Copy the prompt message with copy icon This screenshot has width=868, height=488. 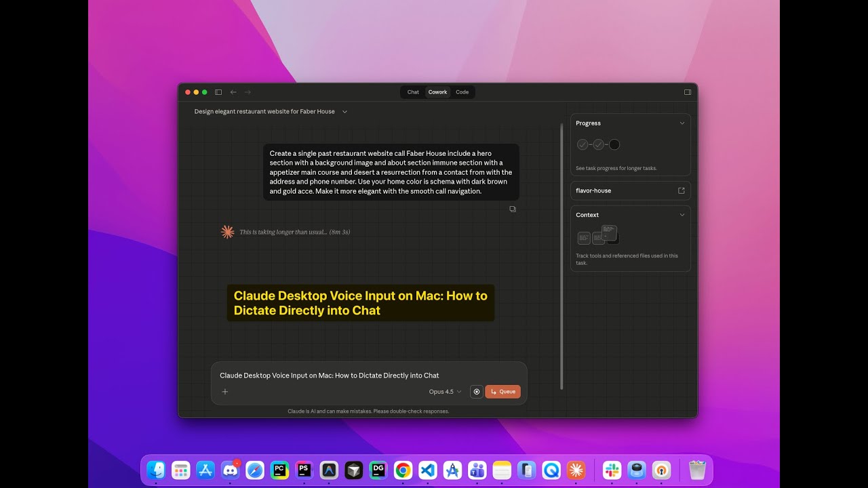pyautogui.click(x=513, y=209)
